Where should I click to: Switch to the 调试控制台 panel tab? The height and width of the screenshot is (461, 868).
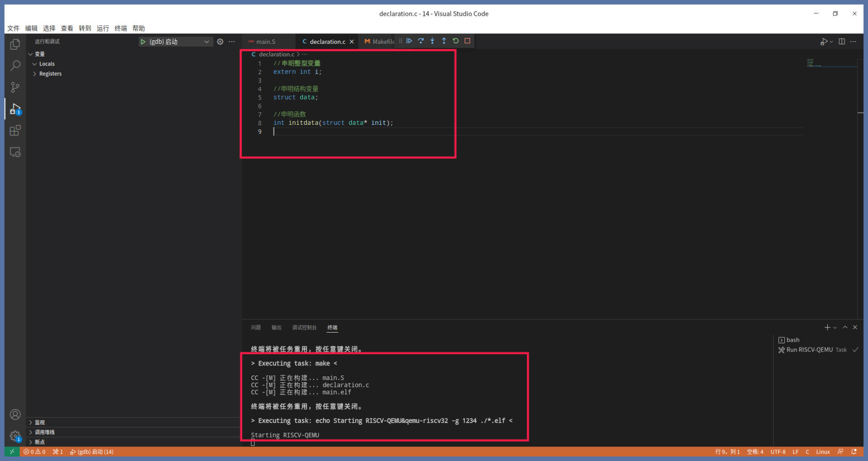[x=304, y=328]
